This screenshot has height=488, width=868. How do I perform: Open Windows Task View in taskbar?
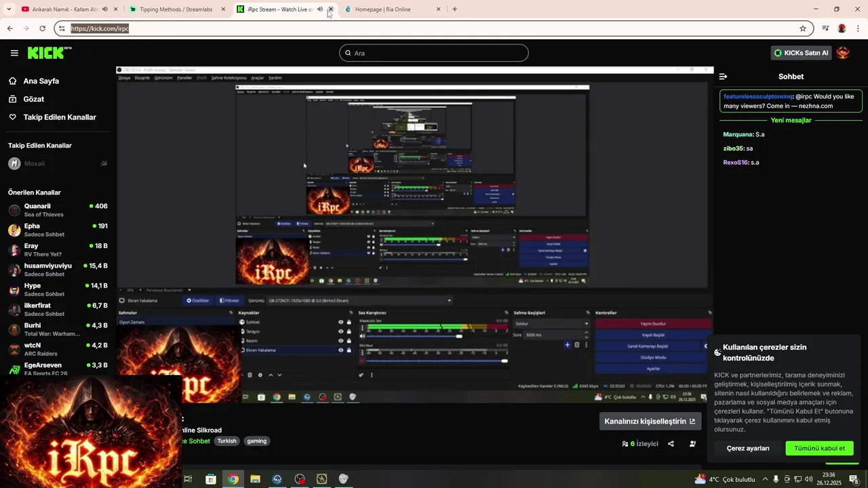pyautogui.click(x=188, y=479)
